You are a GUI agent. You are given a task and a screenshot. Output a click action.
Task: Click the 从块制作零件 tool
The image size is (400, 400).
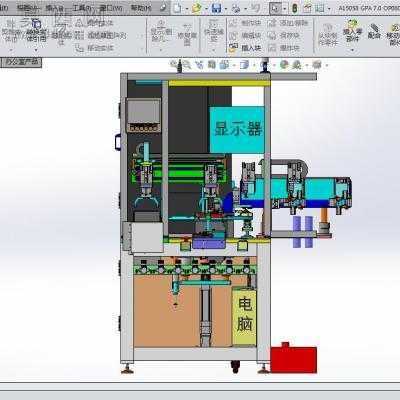[328, 35]
